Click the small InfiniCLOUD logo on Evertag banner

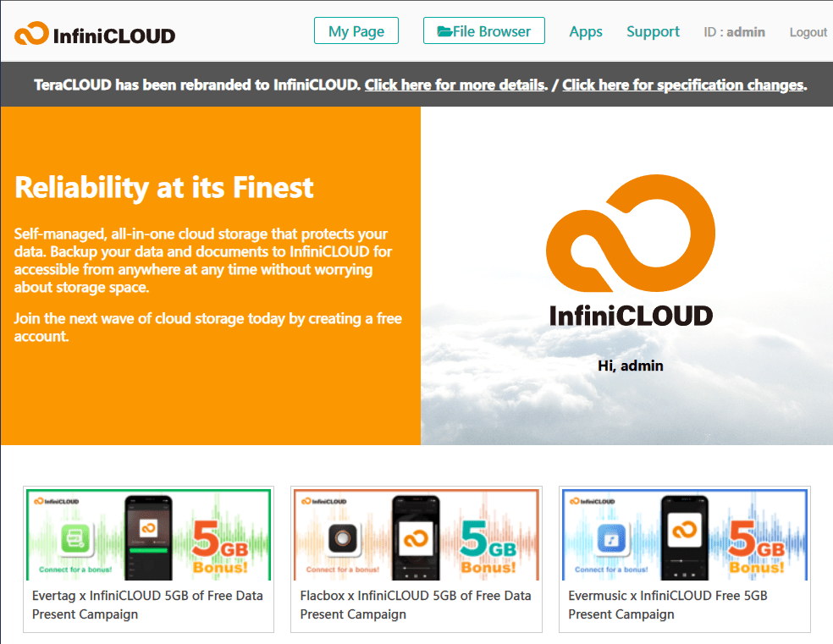click(x=56, y=501)
